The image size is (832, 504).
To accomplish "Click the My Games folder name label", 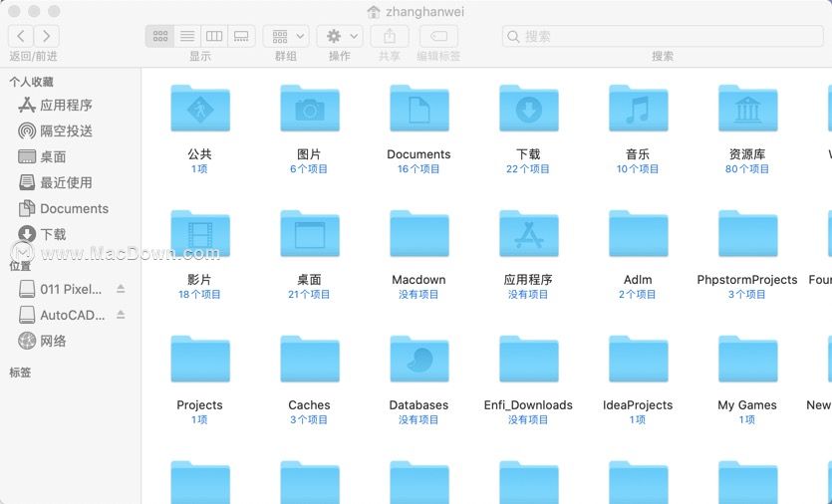I will point(747,405).
